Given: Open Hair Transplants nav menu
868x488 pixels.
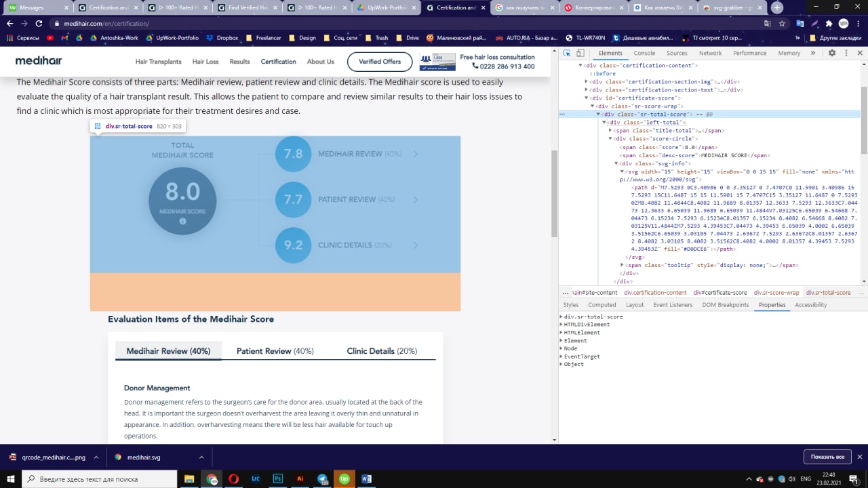Looking at the screenshot, I should point(158,62).
